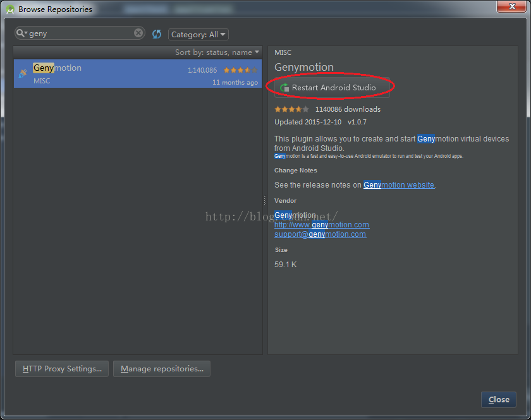Click the panel splitter handle
This screenshot has height=420, width=531.
tap(265, 200)
